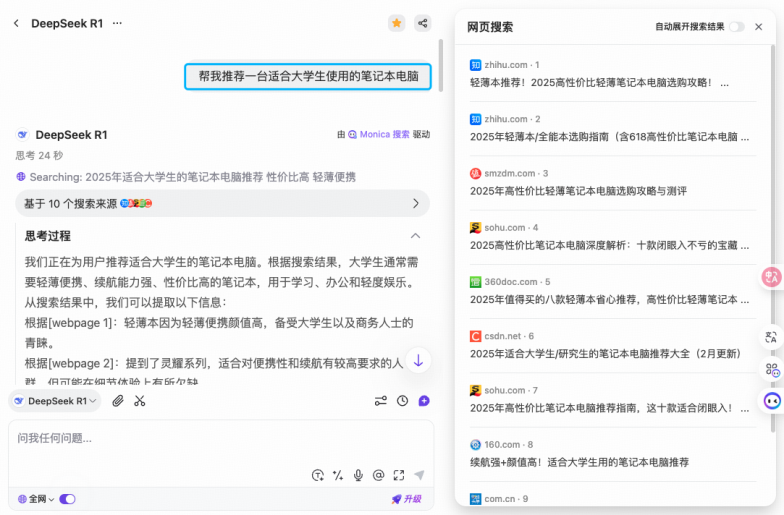Click the paperclip attach file icon
784x515 pixels.
point(118,401)
